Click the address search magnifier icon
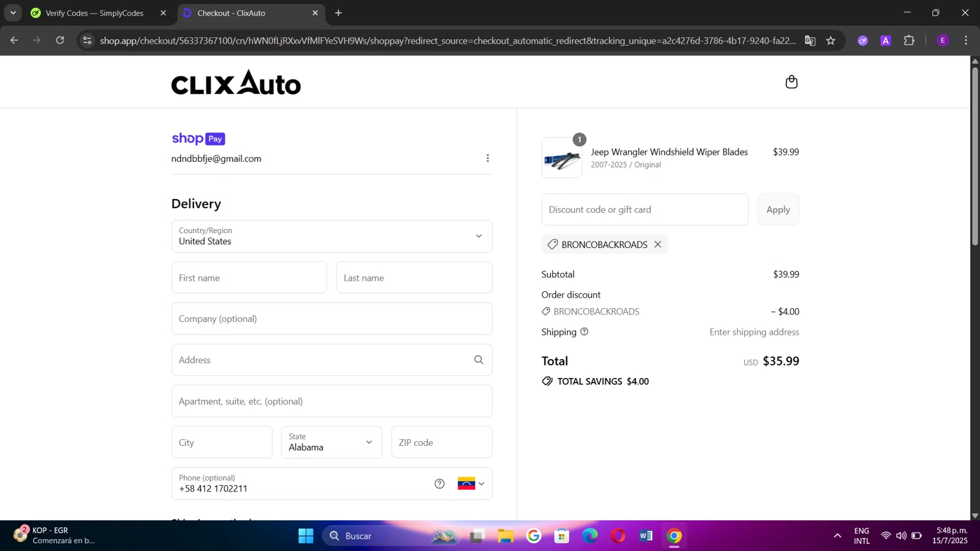Viewport: 980px width, 551px height. 479,360
